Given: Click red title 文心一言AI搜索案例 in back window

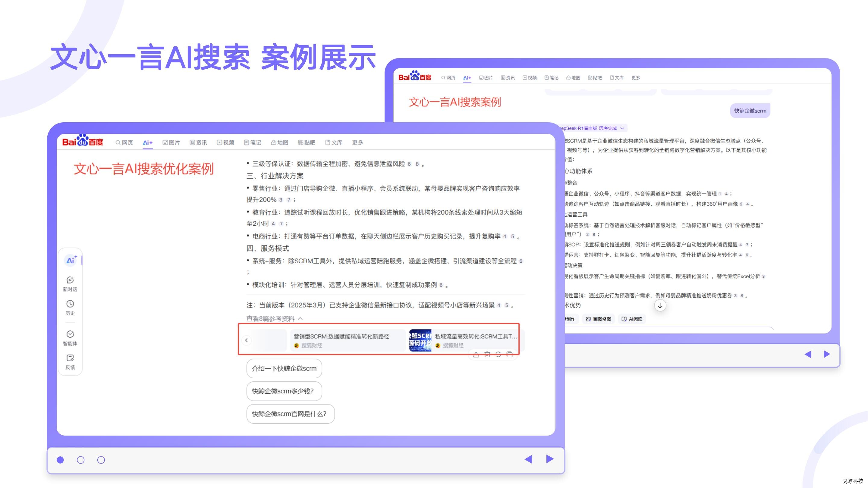Looking at the screenshot, I should pyautogui.click(x=455, y=102).
